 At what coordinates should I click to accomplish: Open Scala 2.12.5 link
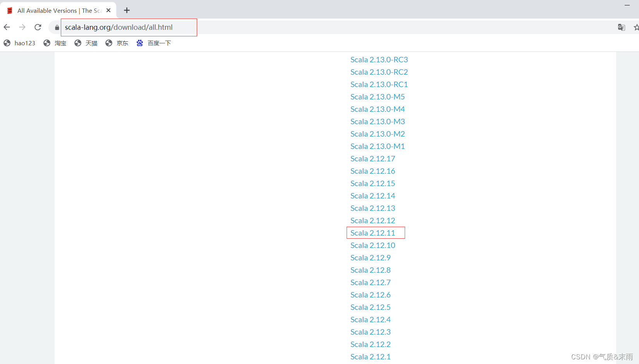coord(371,307)
